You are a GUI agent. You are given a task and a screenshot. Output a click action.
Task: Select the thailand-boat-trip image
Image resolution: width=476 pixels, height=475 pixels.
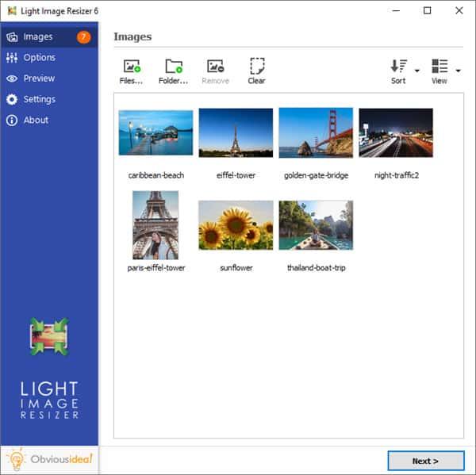coord(316,225)
